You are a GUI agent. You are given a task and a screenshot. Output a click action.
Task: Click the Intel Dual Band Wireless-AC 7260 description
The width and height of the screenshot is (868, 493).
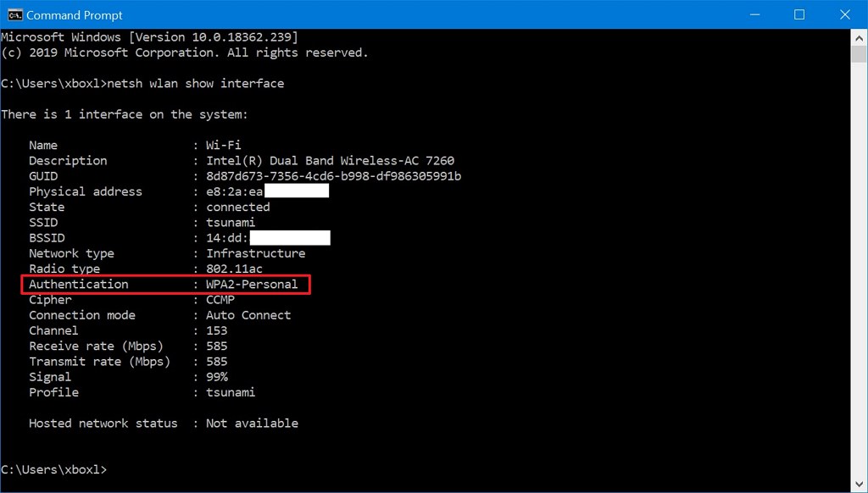click(x=331, y=160)
